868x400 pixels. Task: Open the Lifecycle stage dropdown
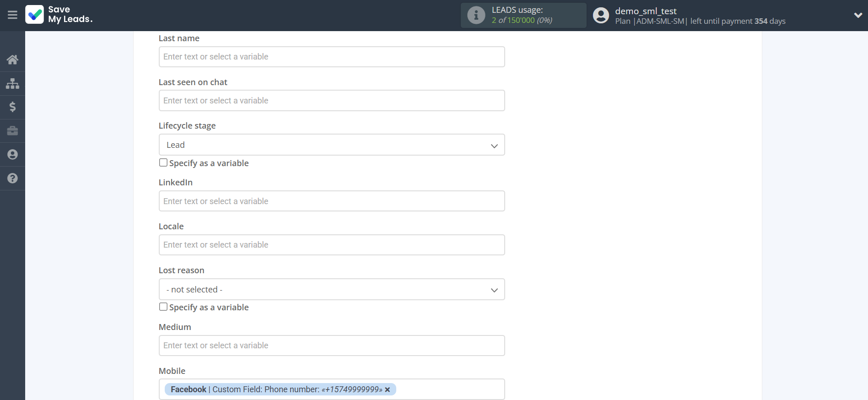(x=331, y=145)
